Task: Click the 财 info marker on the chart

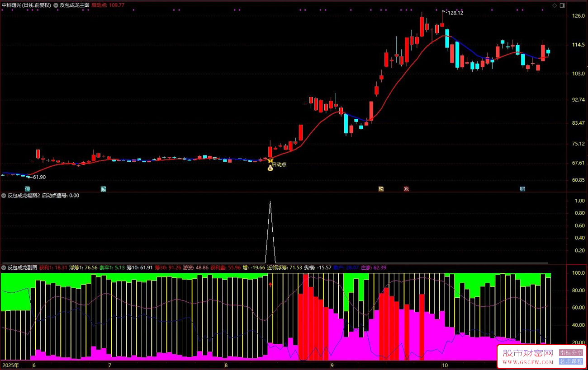Action: pyautogui.click(x=522, y=189)
